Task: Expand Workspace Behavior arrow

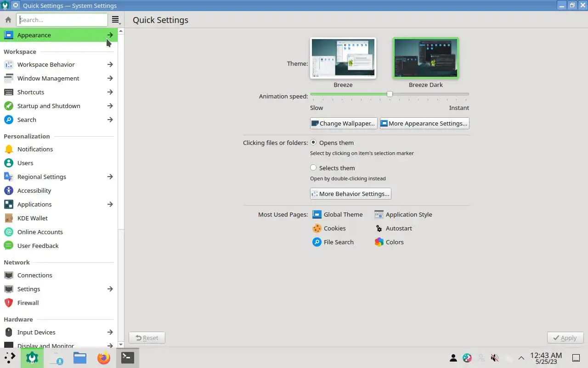Action: coord(110,64)
